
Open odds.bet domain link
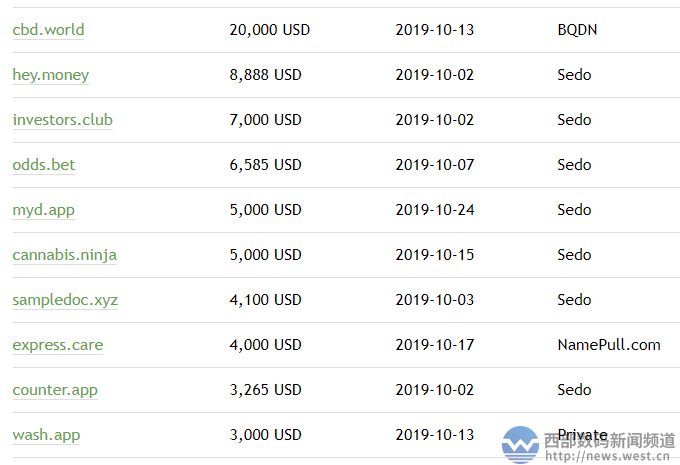[44, 165]
